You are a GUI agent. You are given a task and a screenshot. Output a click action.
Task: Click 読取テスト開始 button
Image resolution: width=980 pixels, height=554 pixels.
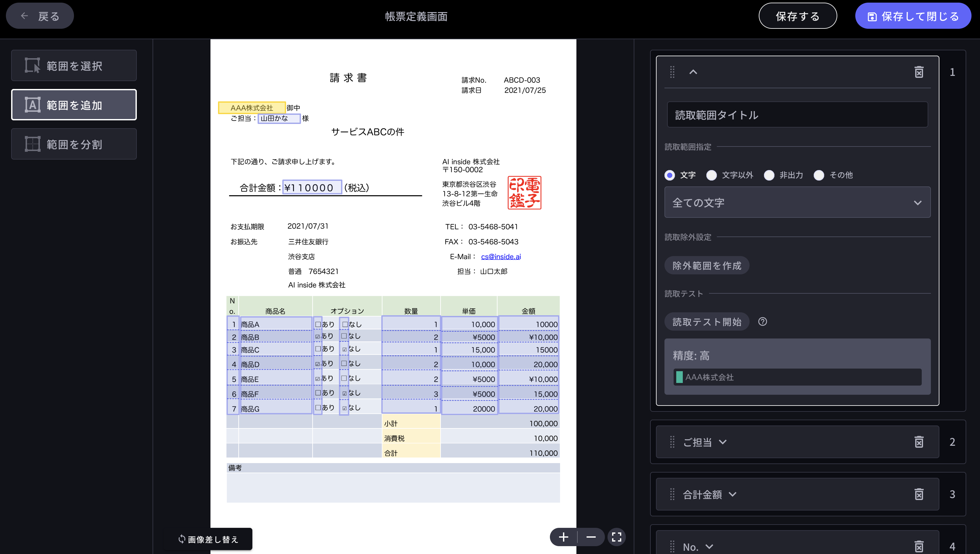pos(707,321)
